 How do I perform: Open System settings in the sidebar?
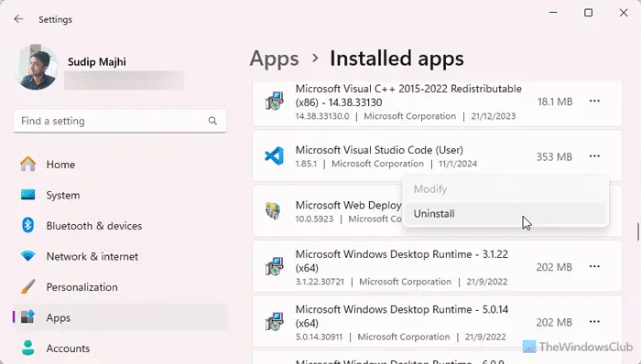[119, 195]
